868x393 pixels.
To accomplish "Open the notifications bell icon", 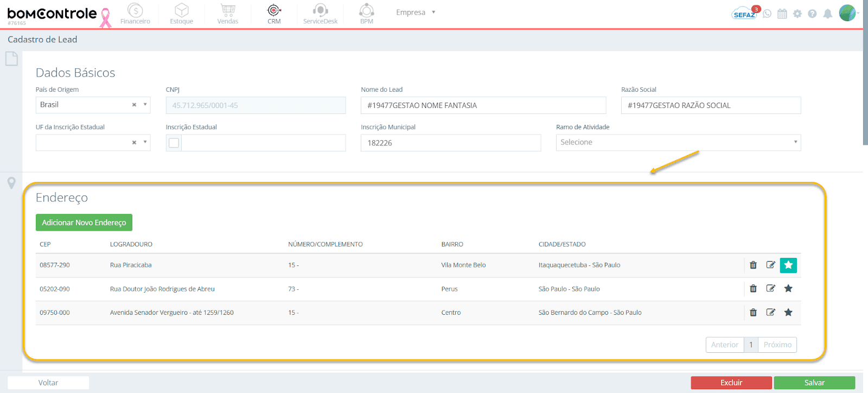I will [x=828, y=14].
